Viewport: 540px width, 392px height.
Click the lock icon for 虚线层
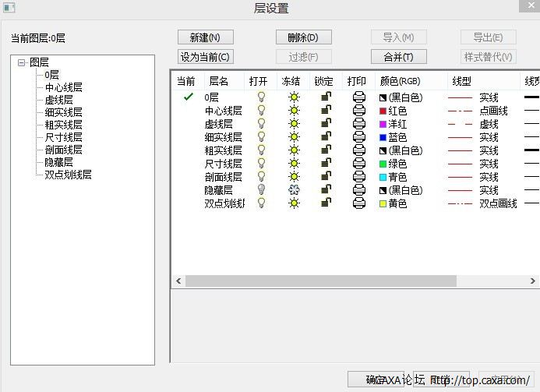click(326, 124)
